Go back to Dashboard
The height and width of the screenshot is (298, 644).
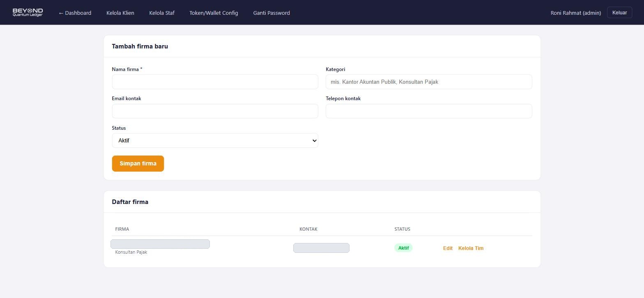[75, 13]
